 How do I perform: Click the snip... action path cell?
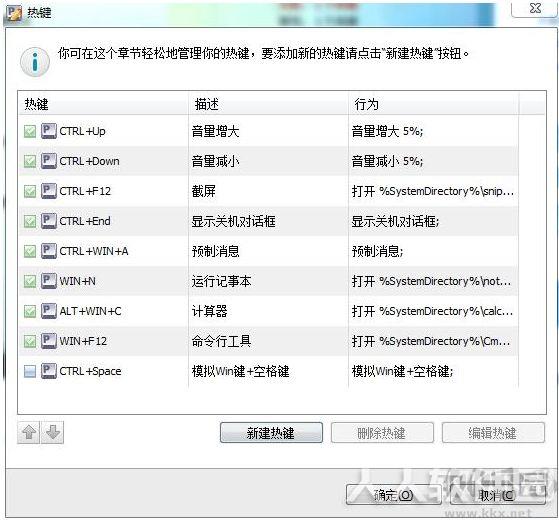[x=433, y=191]
